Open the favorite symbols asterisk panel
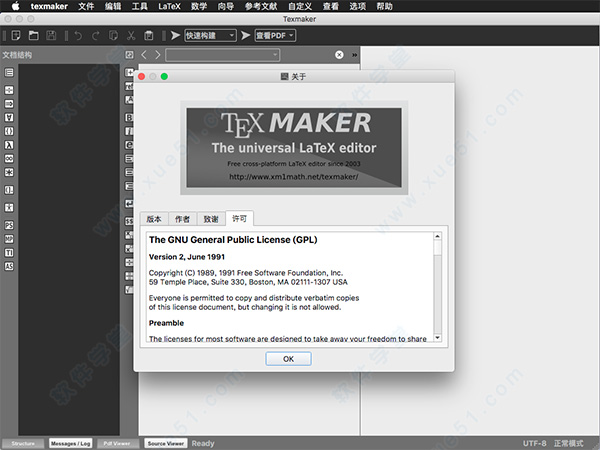600x450 pixels. tap(9, 173)
